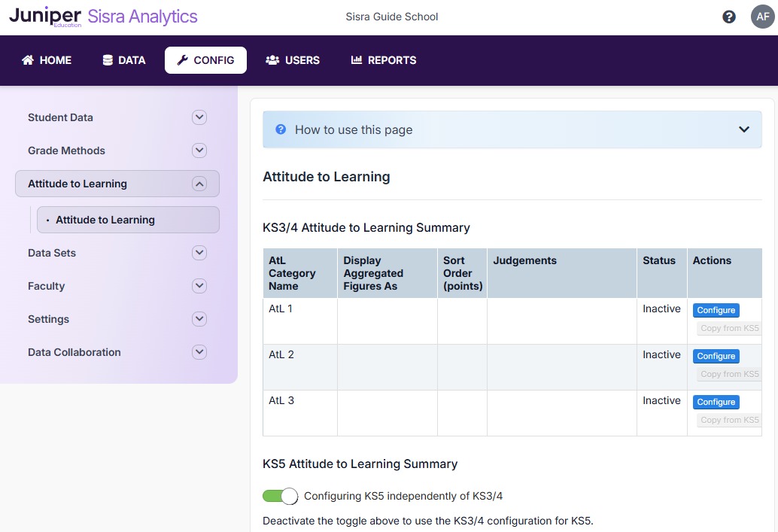Image resolution: width=778 pixels, height=532 pixels.
Task: Expand the Data Sets sidebar section
Action: [x=199, y=253]
